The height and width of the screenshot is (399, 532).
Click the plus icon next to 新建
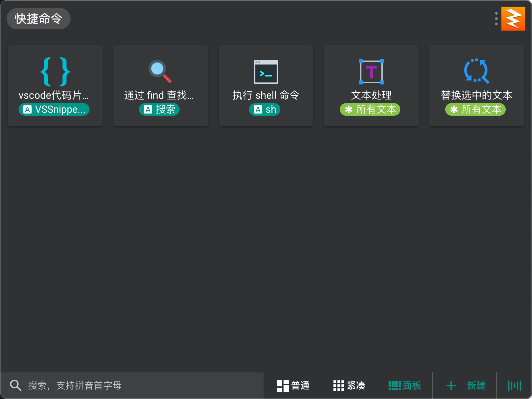[451, 386]
